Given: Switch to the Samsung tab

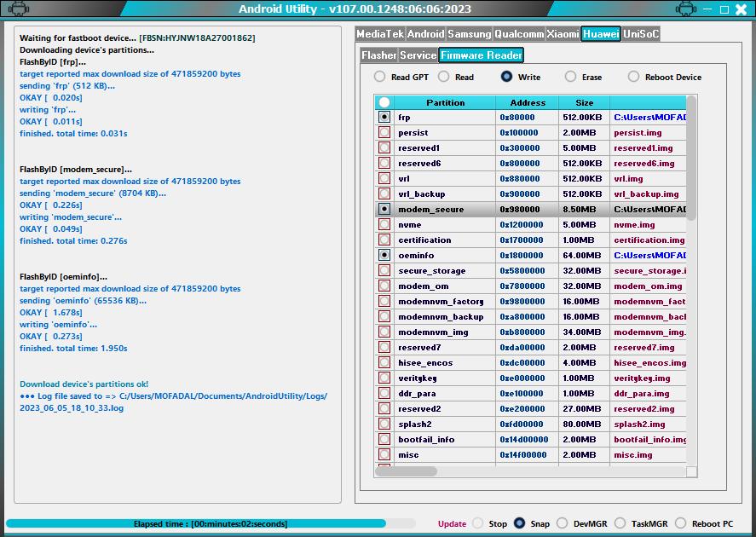Looking at the screenshot, I should 469,34.
